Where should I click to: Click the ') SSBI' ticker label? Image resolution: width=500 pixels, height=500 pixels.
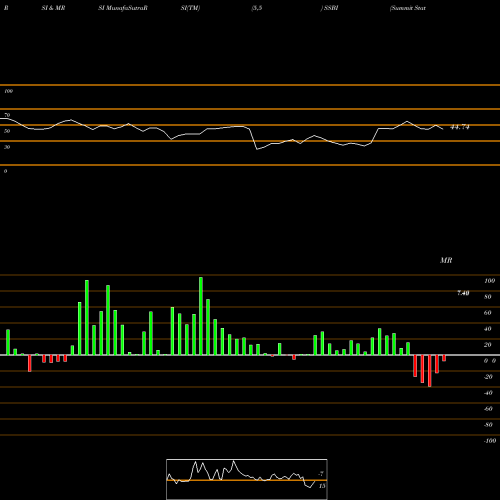point(330,8)
